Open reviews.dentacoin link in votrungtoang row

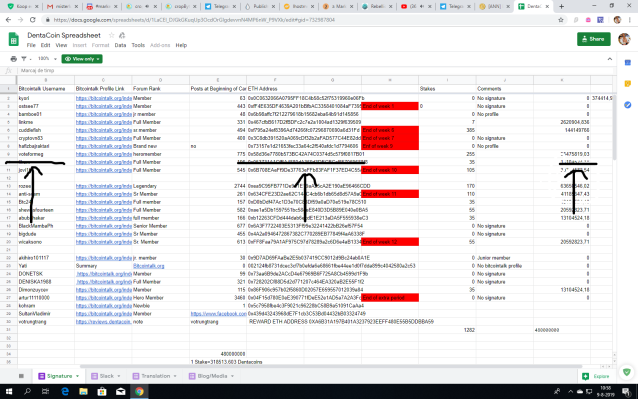pos(104,322)
